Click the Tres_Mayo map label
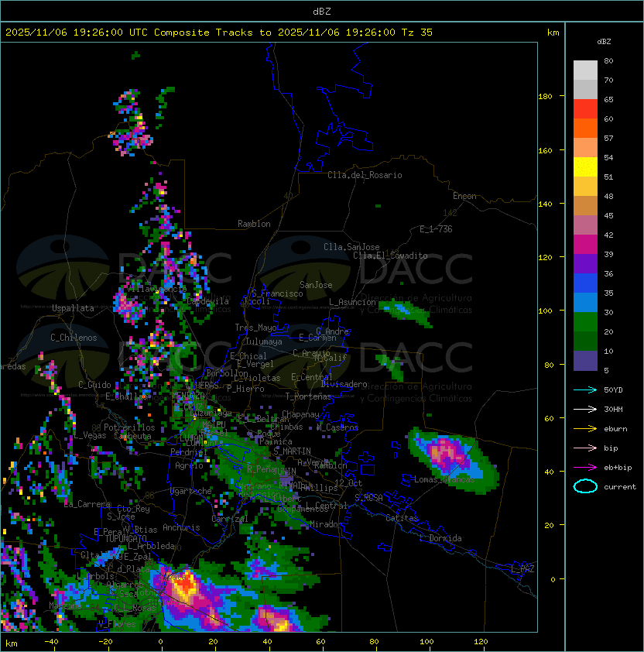644x652 pixels. pos(255,328)
